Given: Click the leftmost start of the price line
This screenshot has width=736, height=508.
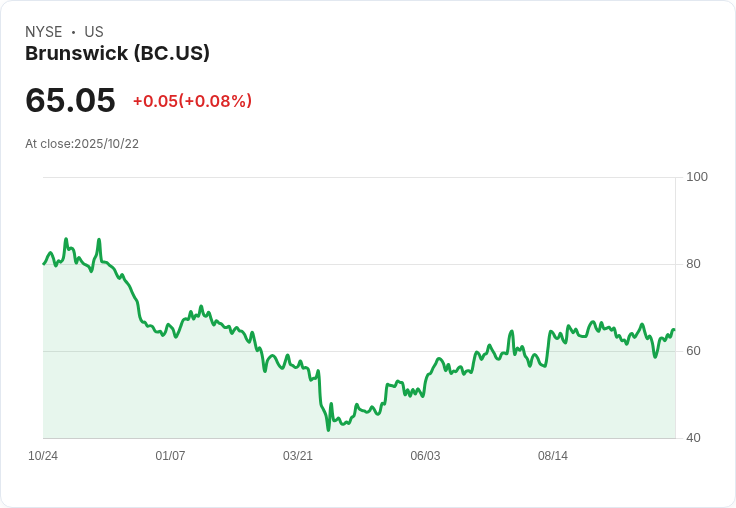Looking at the screenshot, I should [44, 263].
